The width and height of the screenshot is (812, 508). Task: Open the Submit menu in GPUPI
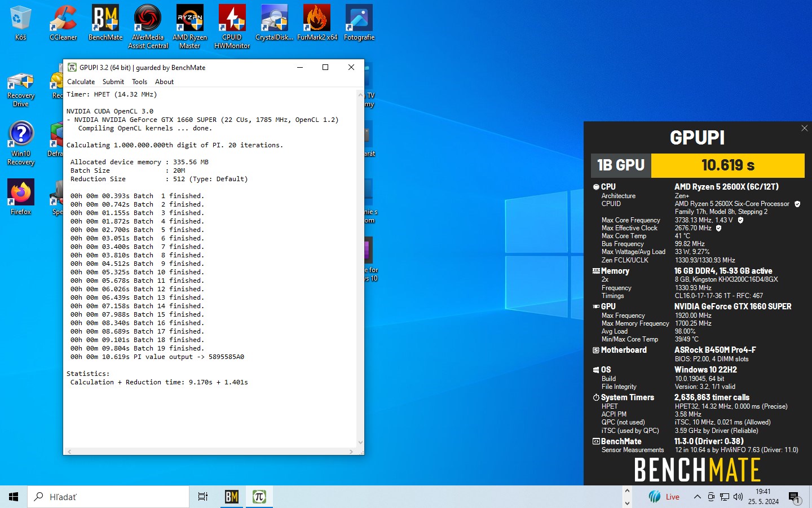[113, 82]
